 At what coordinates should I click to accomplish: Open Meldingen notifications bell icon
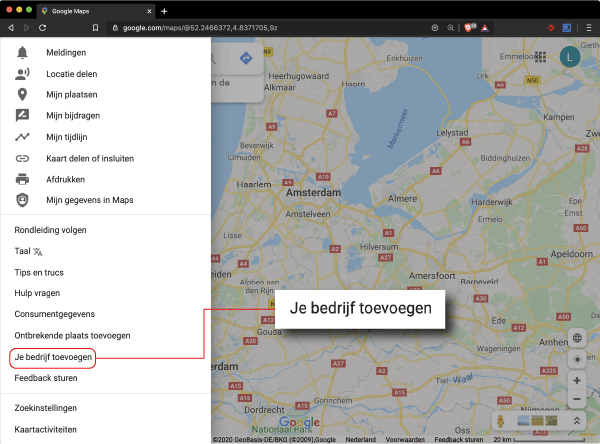point(22,52)
